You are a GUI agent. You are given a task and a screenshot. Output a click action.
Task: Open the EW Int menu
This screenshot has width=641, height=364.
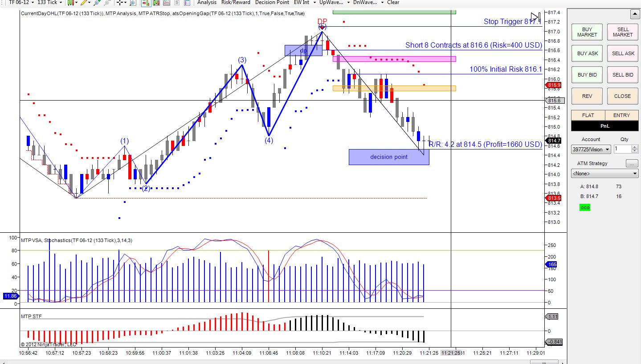coord(302,2)
